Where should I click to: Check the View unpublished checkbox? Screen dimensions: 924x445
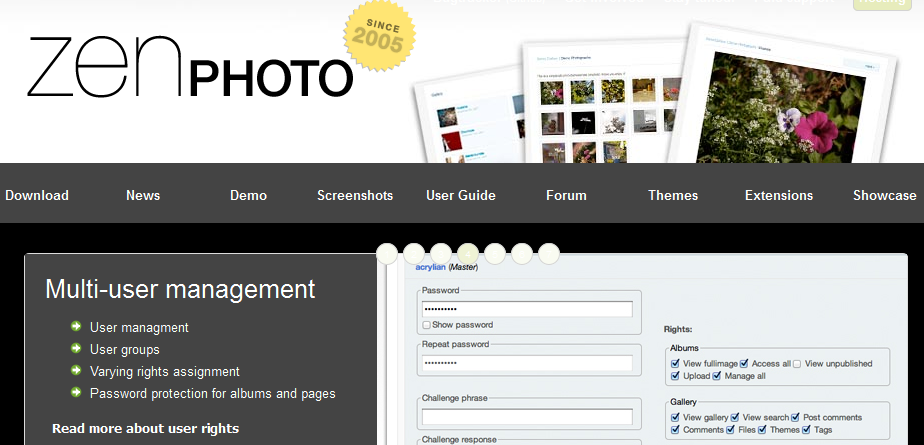click(x=797, y=364)
